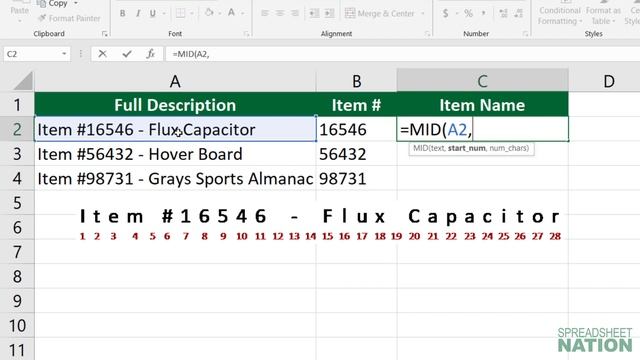Select column D header
Image resolution: width=640 pixels, height=360 pixels.
tap(604, 81)
